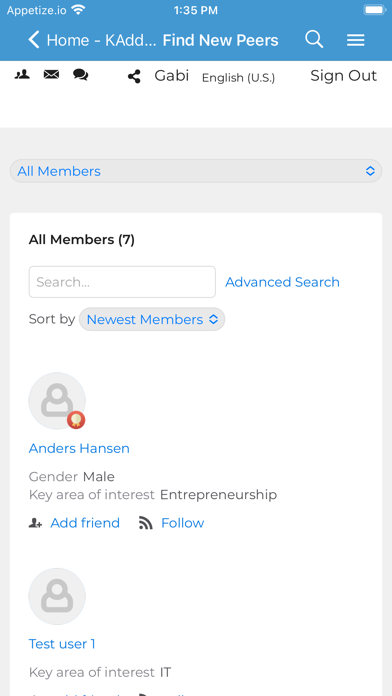The image size is (392, 696).
Task: Open chat speech bubbles icon
Action: [x=80, y=75]
